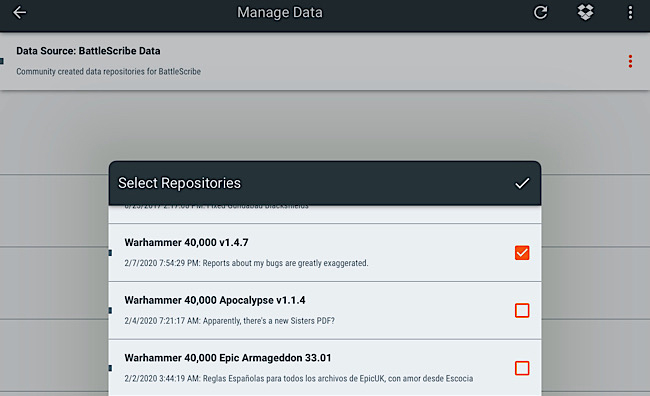
Task: Uncheck the Warhammer 40,000 v1.4.7 checkbox
Action: tap(522, 253)
